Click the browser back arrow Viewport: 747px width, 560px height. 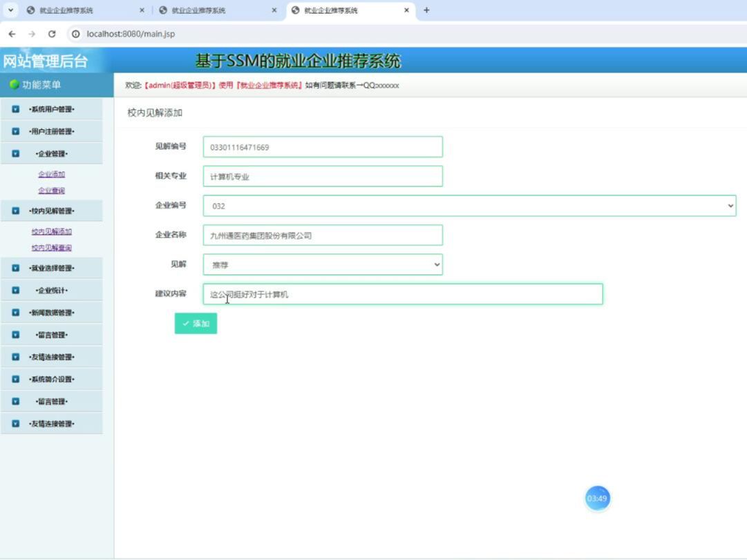click(12, 34)
